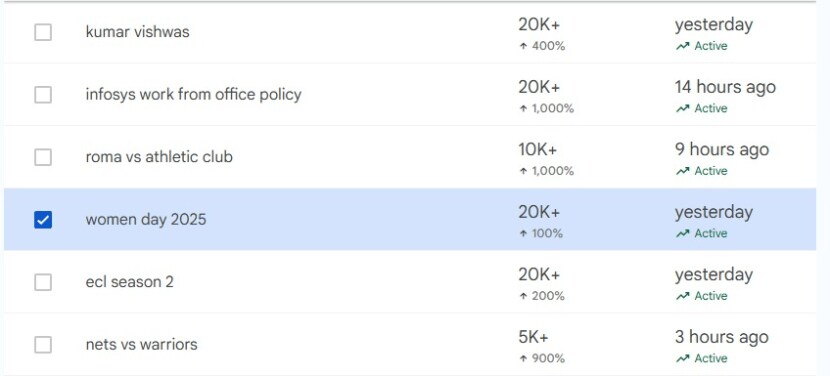830x376 pixels.
Task: Click the Active trend arrow in women day 2025 row
Action: coord(682,234)
